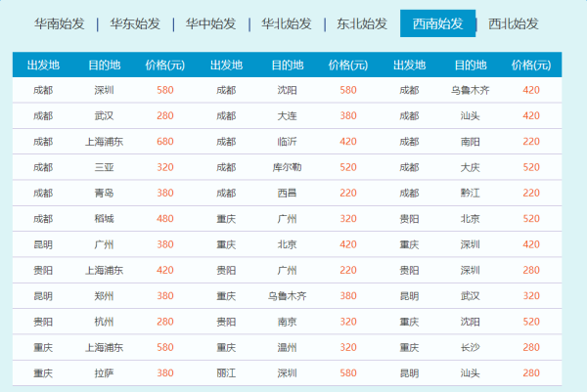The width and height of the screenshot is (587, 392).
Task: Click destination 临沂 from 成都
Action: 287,142
